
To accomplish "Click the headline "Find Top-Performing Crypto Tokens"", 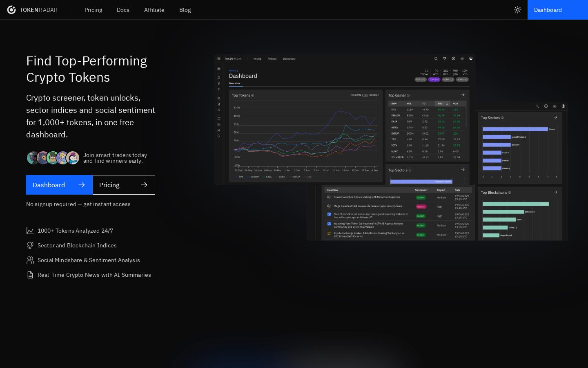I will pos(87,69).
